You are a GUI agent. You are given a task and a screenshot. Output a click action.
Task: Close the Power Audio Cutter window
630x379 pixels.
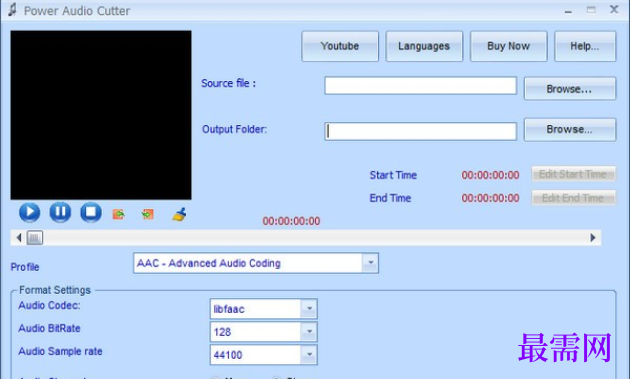[614, 10]
